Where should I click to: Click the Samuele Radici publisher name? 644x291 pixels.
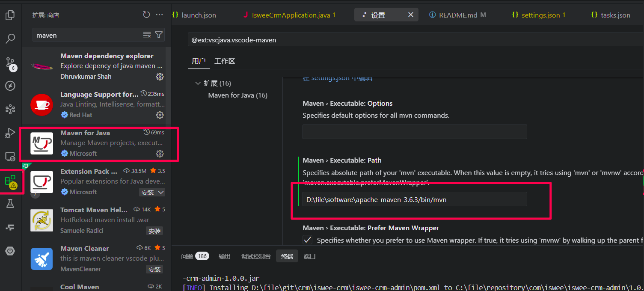pyautogui.click(x=82, y=231)
